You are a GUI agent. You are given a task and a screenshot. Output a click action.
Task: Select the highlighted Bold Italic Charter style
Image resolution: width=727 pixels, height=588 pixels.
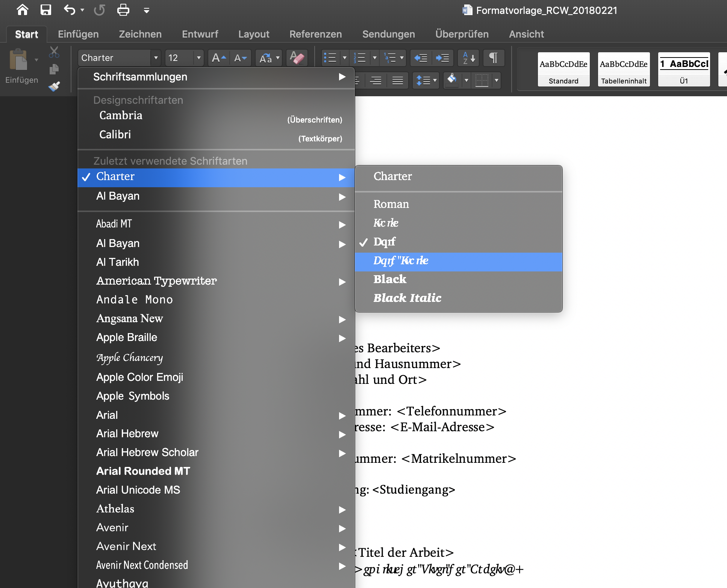tap(401, 261)
